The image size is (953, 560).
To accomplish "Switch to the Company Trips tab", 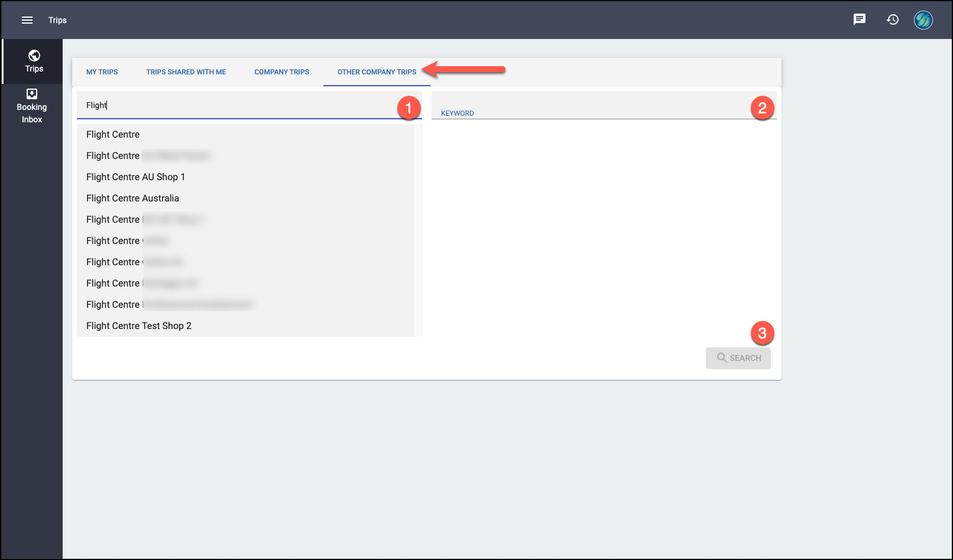I will (x=282, y=72).
